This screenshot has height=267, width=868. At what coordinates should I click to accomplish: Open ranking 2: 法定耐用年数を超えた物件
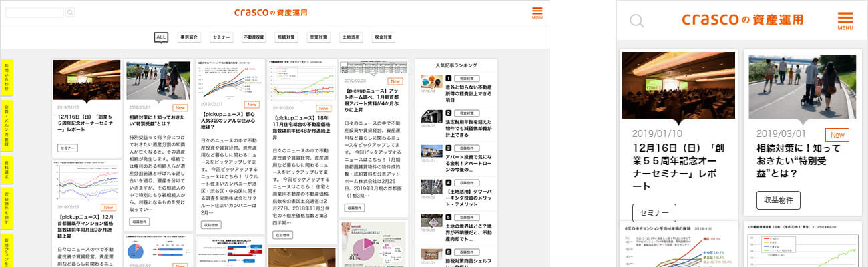click(x=469, y=129)
